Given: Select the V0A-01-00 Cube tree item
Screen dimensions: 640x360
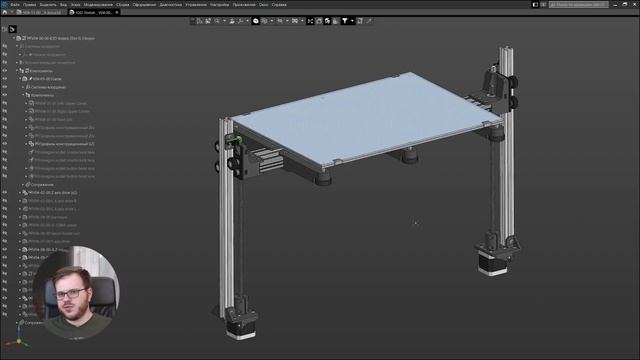Looking at the screenshot, I should coord(47,79).
